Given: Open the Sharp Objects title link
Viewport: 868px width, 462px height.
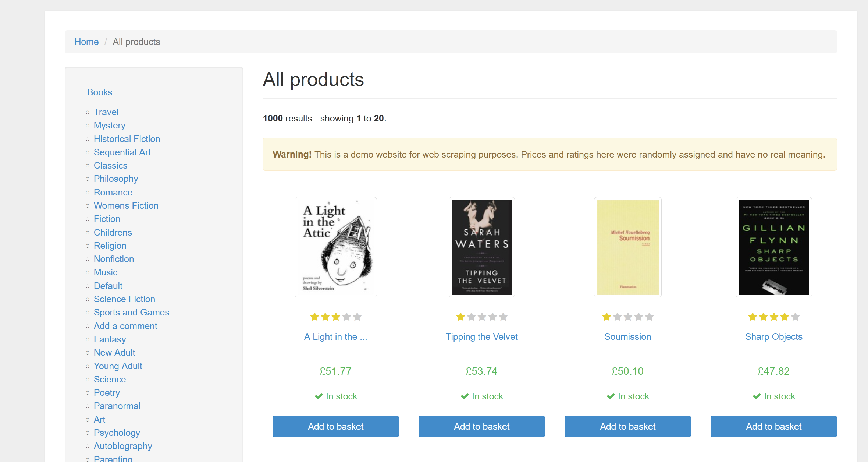Looking at the screenshot, I should click(773, 337).
